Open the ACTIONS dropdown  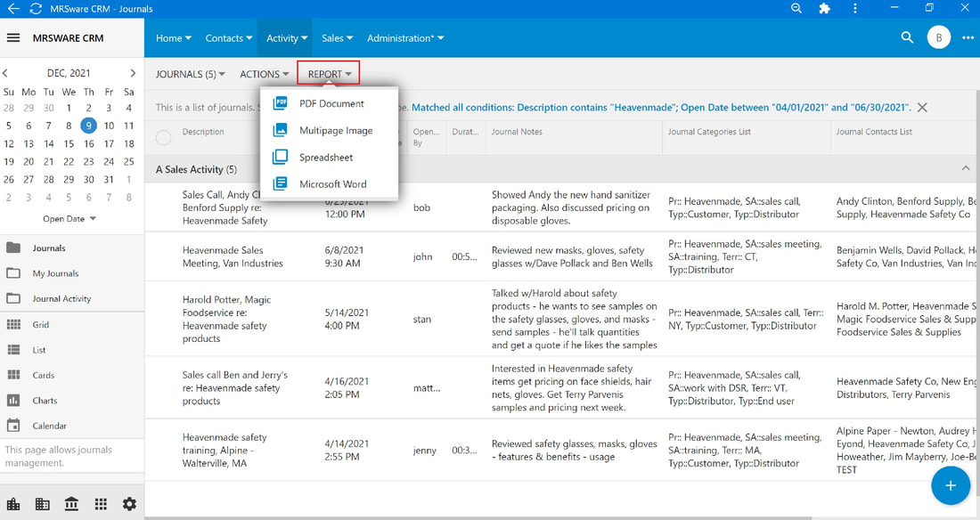265,74
